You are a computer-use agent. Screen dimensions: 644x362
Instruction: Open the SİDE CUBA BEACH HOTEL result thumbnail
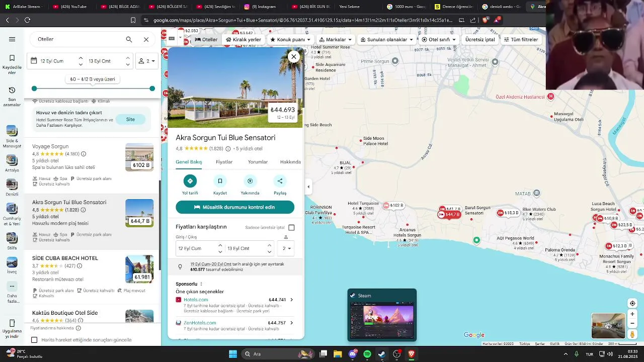pos(139,269)
